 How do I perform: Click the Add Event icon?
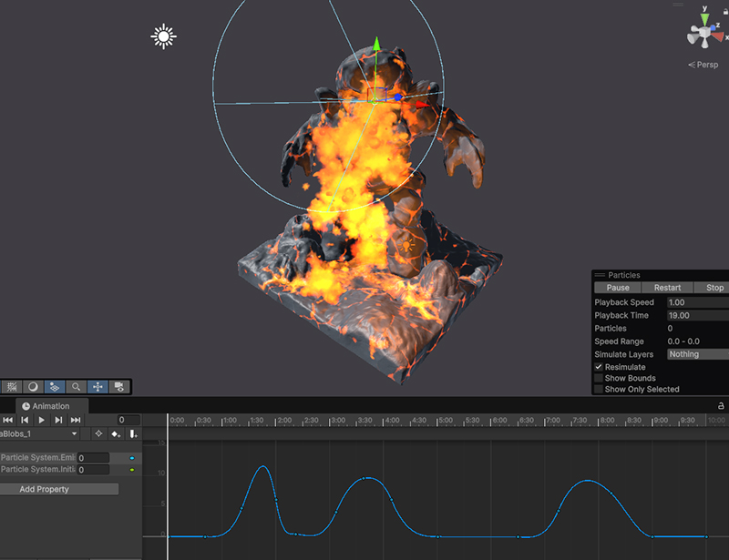(133, 434)
